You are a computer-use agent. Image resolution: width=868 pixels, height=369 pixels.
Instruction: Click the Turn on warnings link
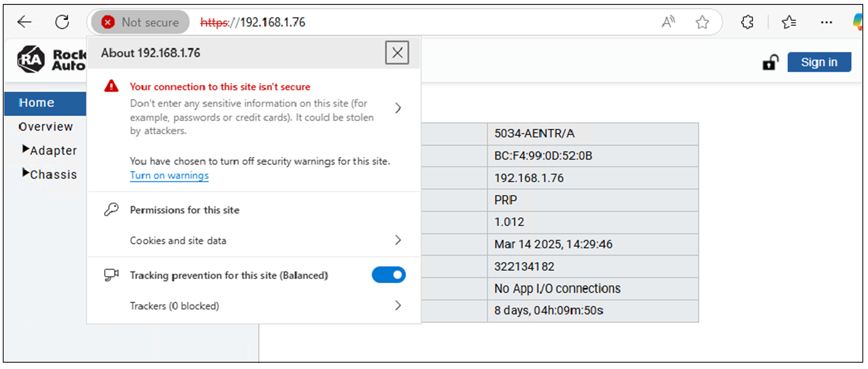click(169, 176)
